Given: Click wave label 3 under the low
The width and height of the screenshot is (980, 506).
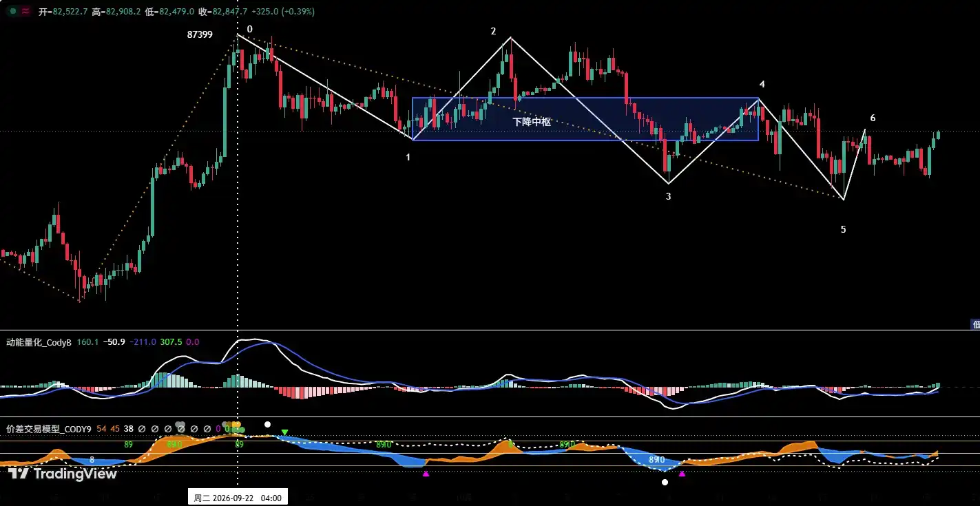Looking at the screenshot, I should tap(668, 196).
